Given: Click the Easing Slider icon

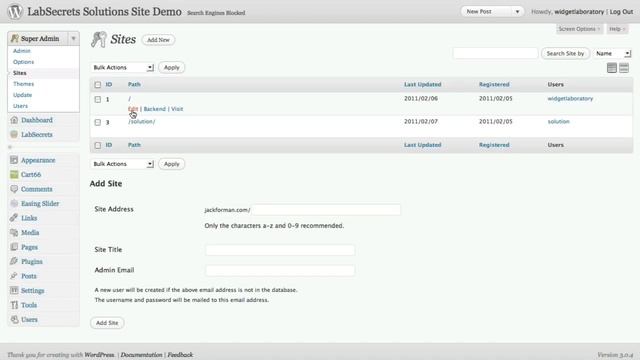Looking at the screenshot, I should point(14,203).
